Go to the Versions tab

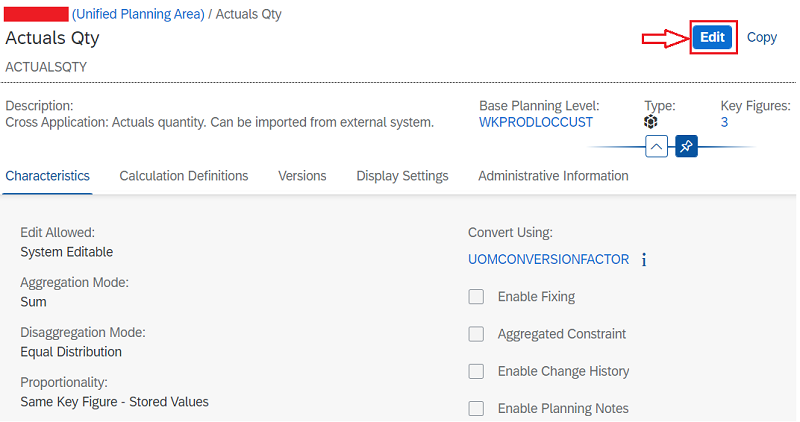302,176
